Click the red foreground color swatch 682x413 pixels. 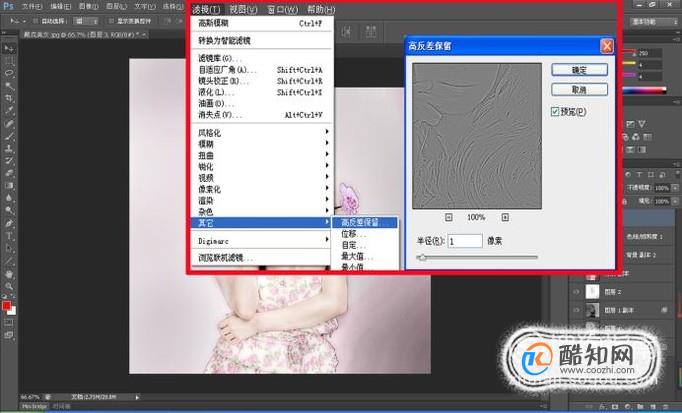click(x=6, y=305)
